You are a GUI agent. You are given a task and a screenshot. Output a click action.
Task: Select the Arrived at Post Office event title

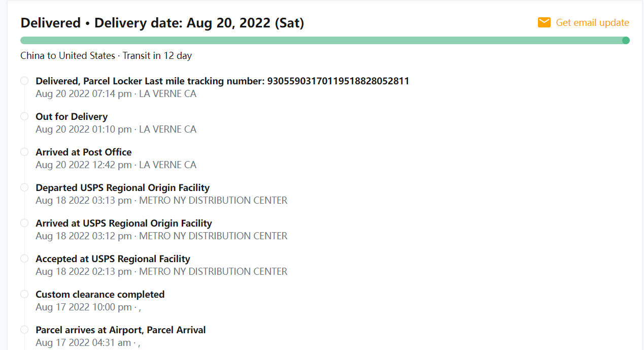(83, 152)
